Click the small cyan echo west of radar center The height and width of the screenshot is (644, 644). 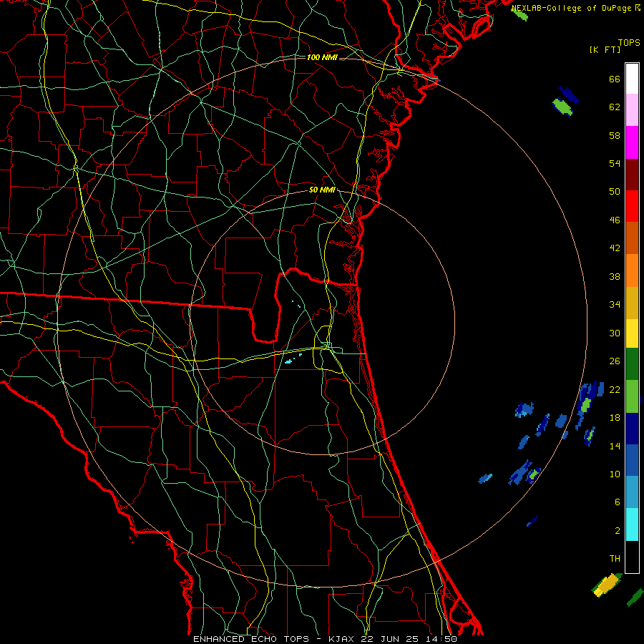[289, 361]
